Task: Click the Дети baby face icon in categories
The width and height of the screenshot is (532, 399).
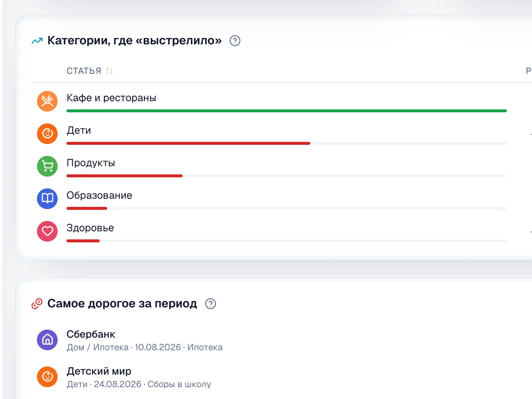Action: (47, 133)
